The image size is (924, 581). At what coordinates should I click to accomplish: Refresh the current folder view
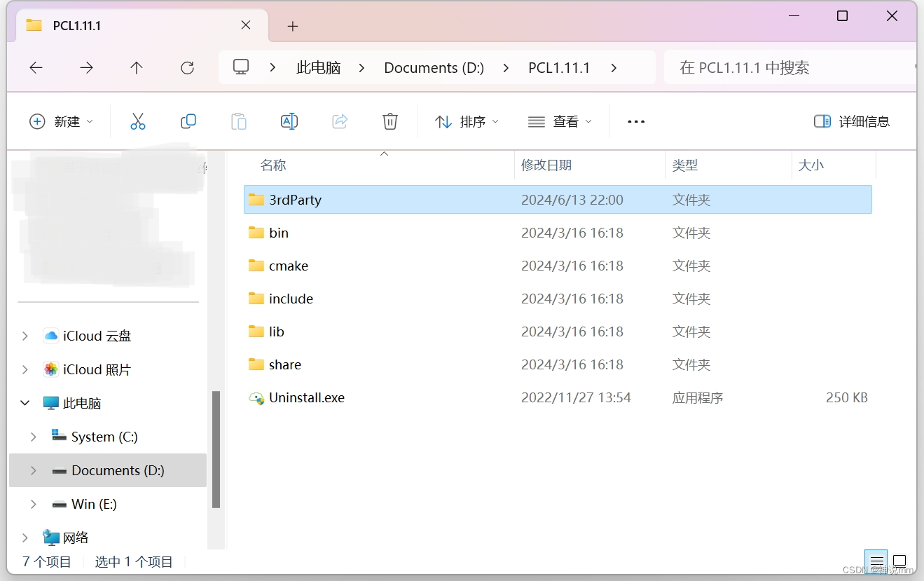[x=188, y=67]
